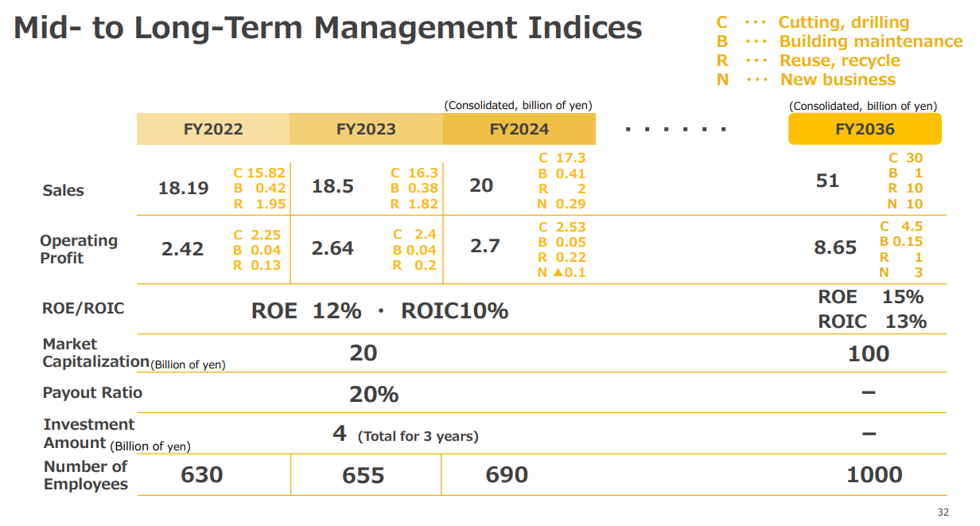
Task: Click the FY2022 column header
Action: [x=212, y=129]
